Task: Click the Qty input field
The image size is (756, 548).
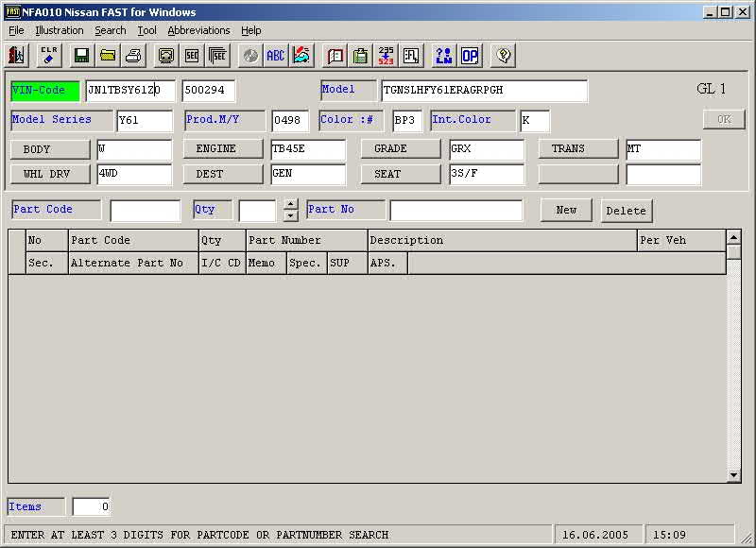Action: [x=257, y=211]
